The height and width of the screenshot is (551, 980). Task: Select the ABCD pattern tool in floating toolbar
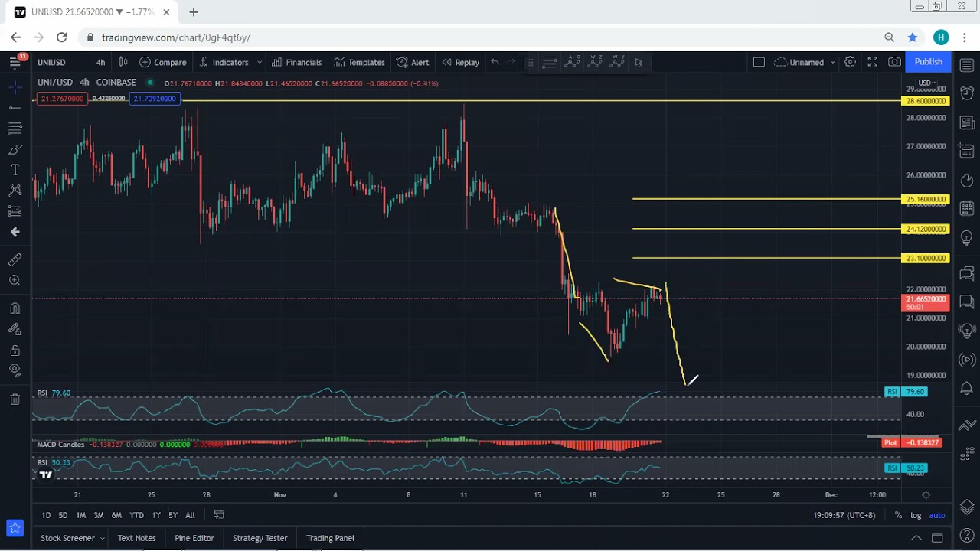coord(572,63)
